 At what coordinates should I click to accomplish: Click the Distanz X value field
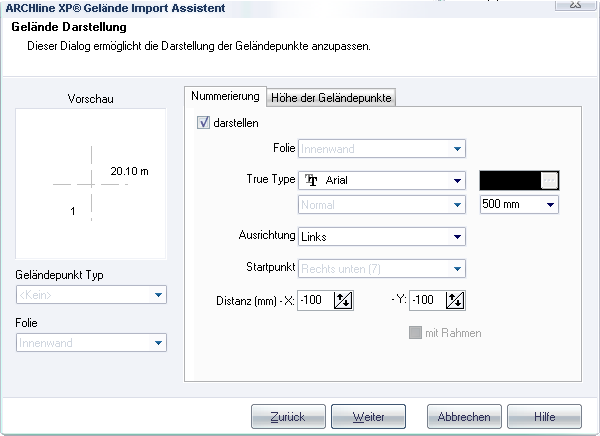pos(315,300)
